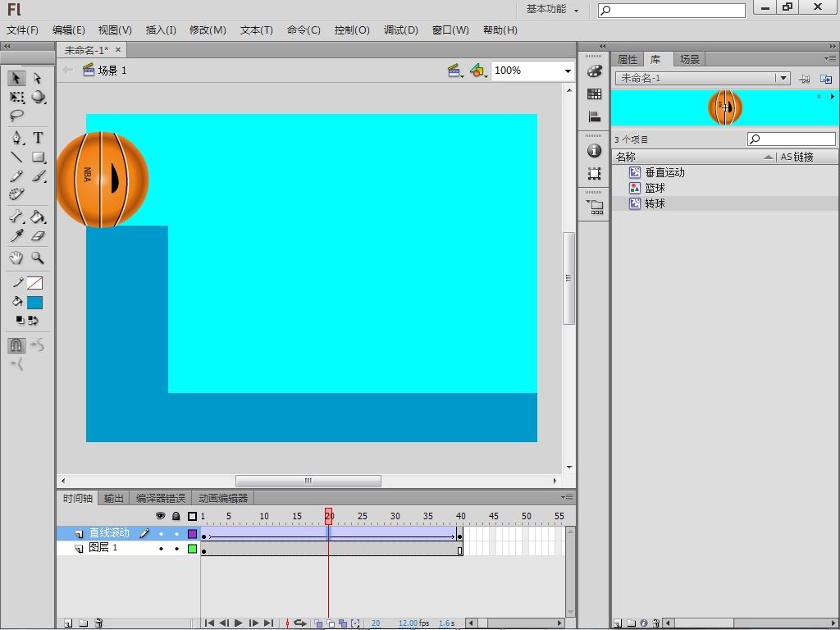Image resolution: width=840 pixels, height=630 pixels.
Task: Show or hide all layers eye
Action: click(160, 516)
